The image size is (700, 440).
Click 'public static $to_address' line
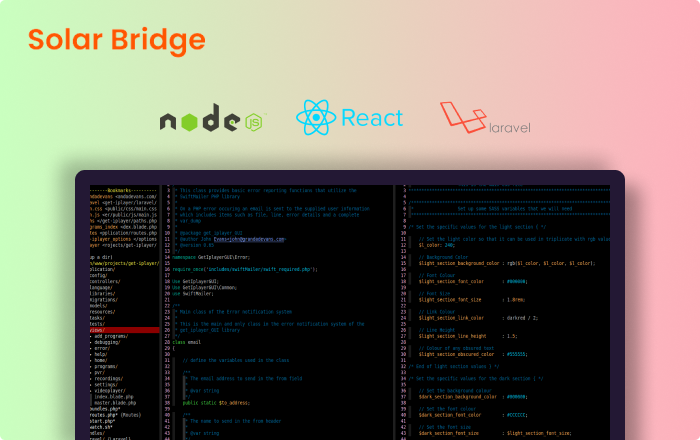216,403
